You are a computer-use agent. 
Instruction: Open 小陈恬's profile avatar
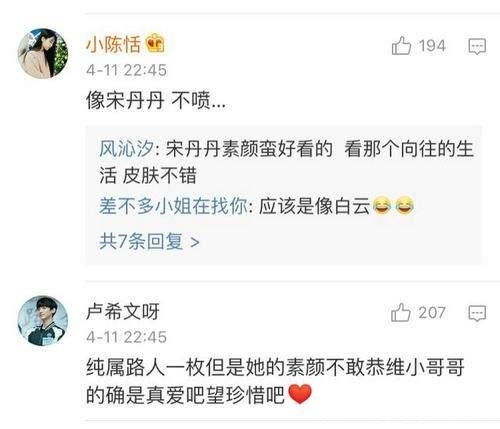pyautogui.click(x=43, y=53)
